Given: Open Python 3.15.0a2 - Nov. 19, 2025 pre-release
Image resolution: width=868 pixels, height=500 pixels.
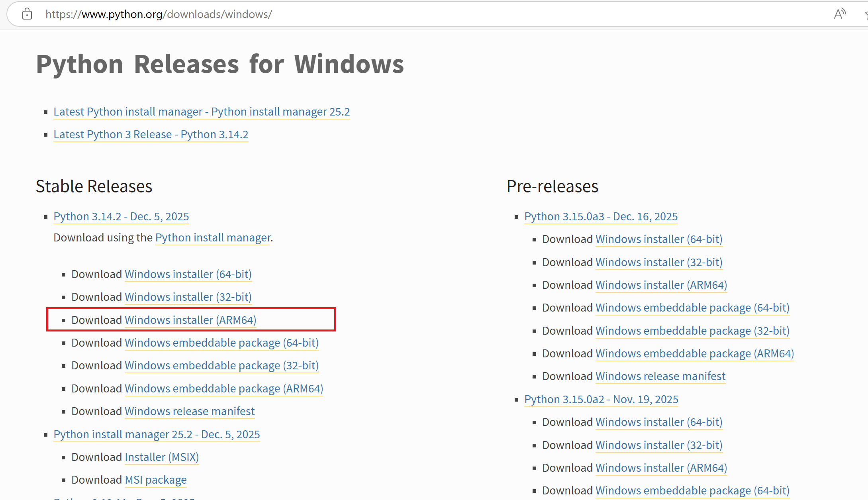Looking at the screenshot, I should pyautogui.click(x=601, y=399).
